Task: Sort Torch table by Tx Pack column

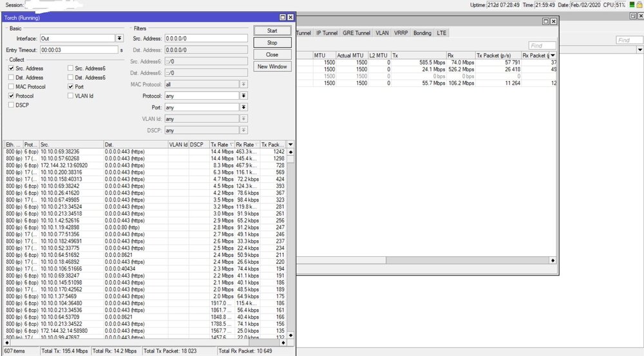Action: tap(273, 145)
